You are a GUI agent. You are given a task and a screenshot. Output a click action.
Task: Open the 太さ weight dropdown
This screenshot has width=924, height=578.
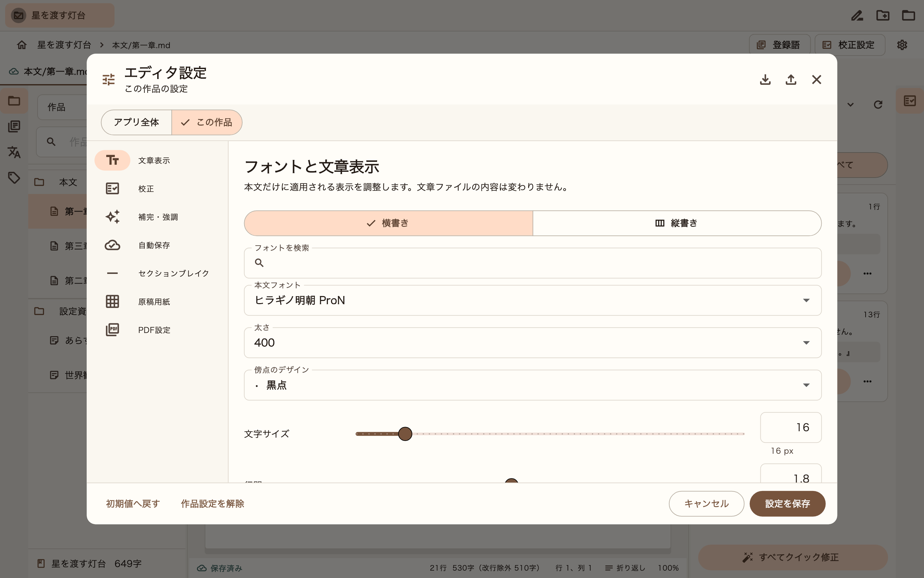533,343
